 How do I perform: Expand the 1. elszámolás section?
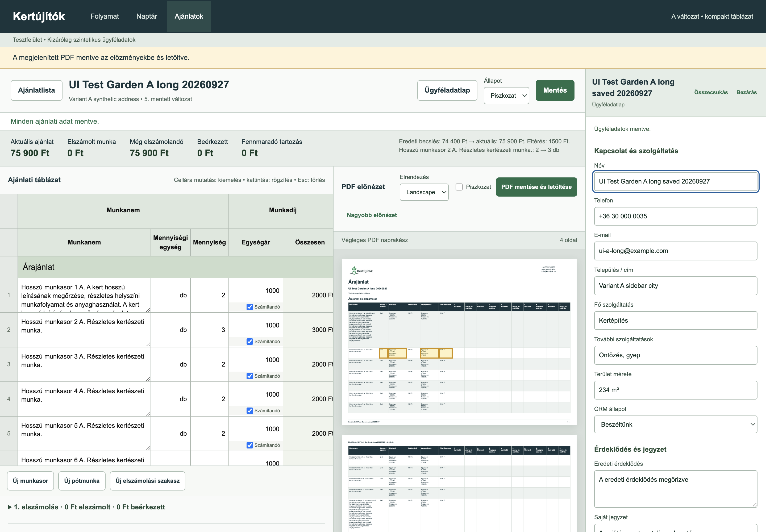tap(86, 507)
